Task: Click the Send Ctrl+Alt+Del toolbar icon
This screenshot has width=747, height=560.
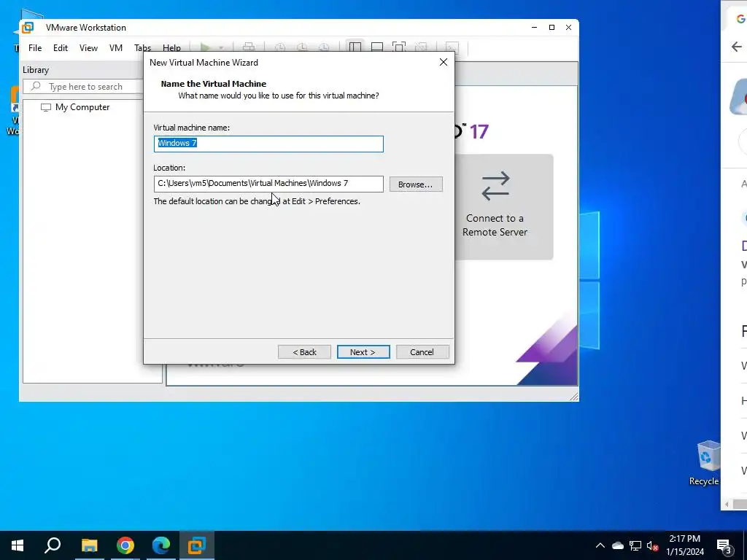Action: click(249, 47)
